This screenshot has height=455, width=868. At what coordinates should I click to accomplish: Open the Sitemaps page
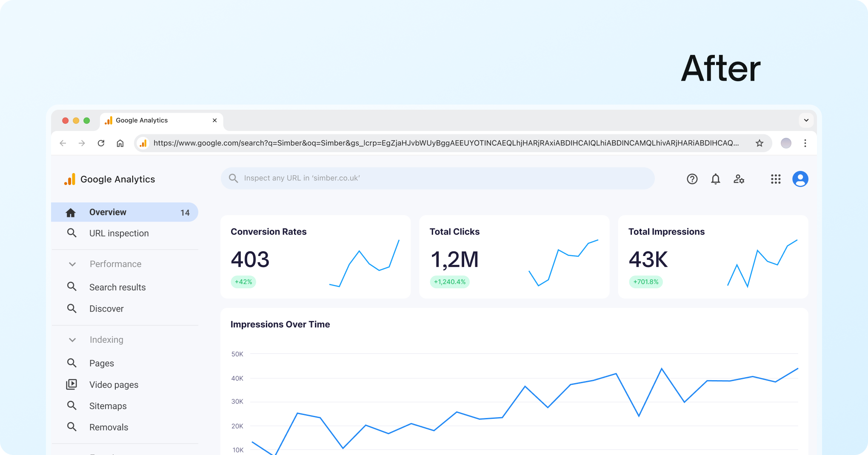click(x=108, y=406)
